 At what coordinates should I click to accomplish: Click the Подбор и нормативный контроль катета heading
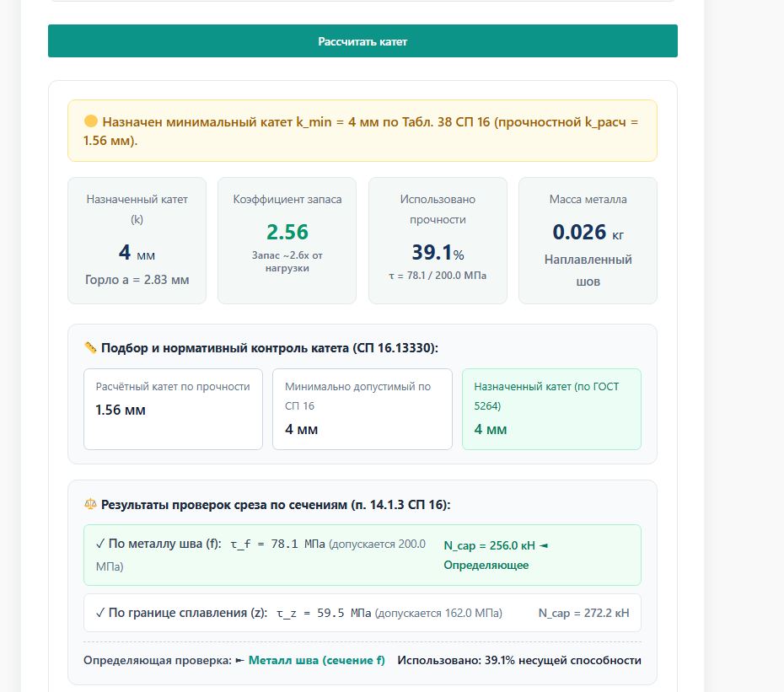tap(270, 347)
